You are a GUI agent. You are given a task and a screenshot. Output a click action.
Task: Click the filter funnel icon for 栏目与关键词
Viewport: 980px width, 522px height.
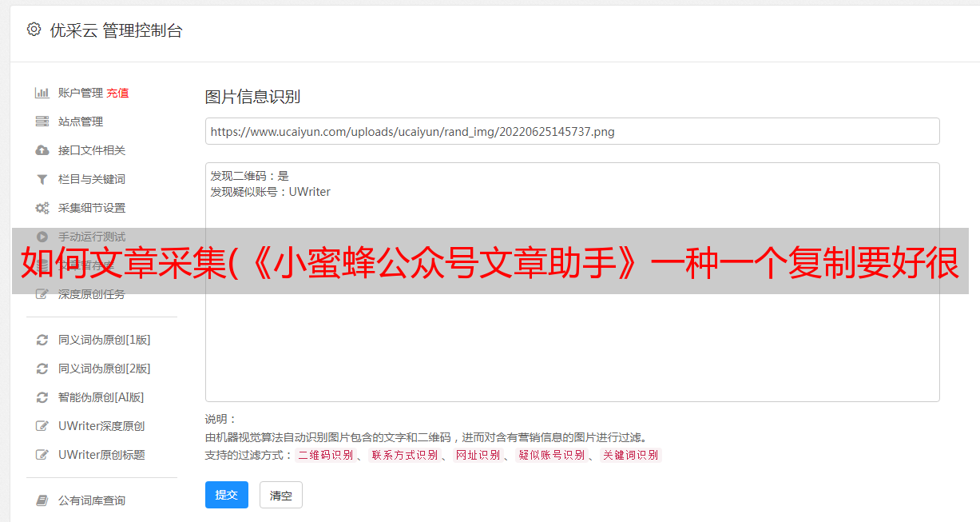pos(42,179)
